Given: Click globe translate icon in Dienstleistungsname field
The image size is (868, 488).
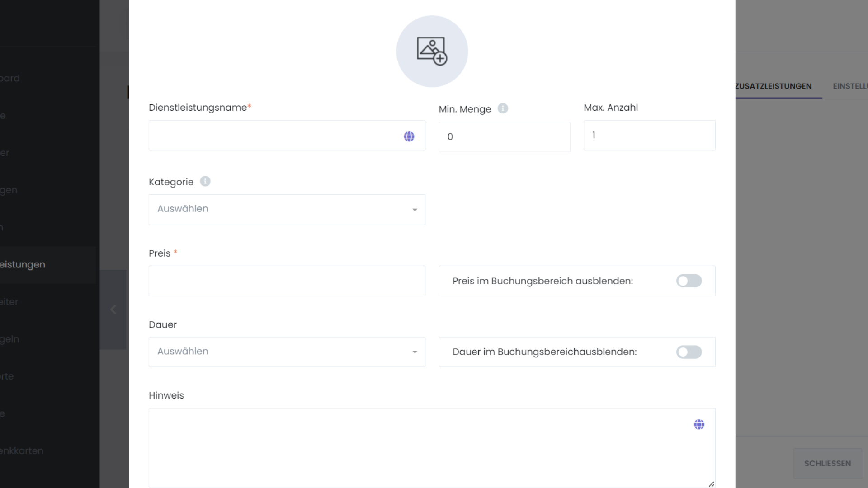Looking at the screenshot, I should [409, 136].
